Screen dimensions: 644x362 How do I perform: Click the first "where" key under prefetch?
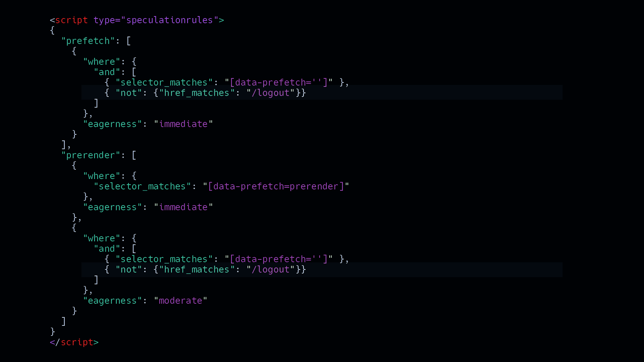point(101,62)
